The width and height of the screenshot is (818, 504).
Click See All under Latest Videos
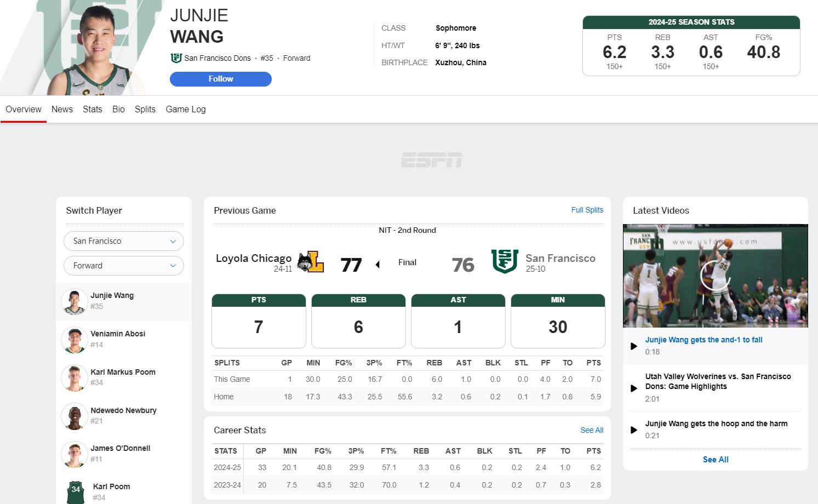pyautogui.click(x=716, y=460)
